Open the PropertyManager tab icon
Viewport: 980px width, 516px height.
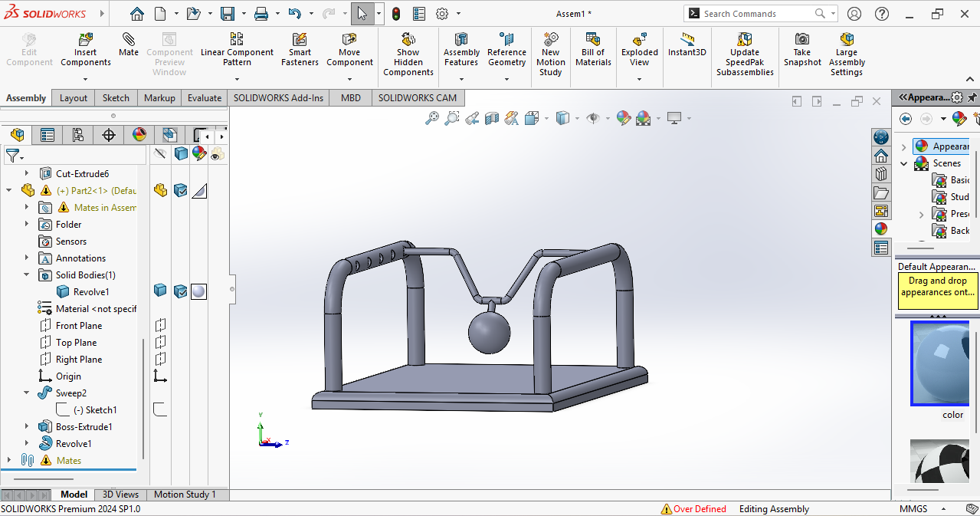(48, 135)
